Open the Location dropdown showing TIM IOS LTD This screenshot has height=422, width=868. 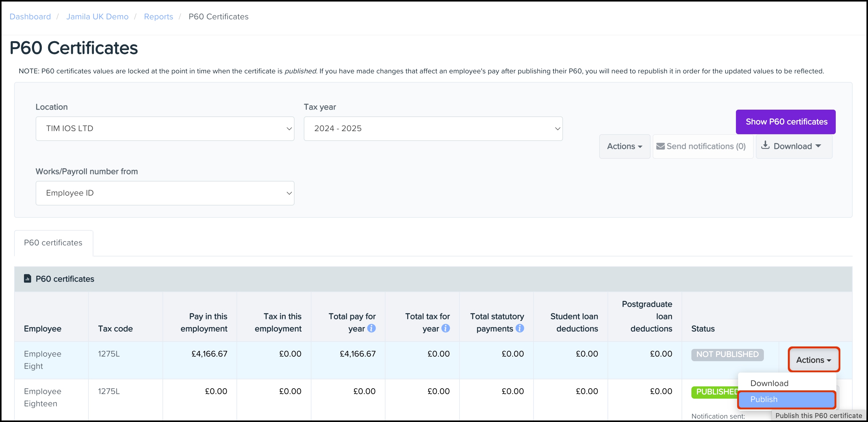165,128
